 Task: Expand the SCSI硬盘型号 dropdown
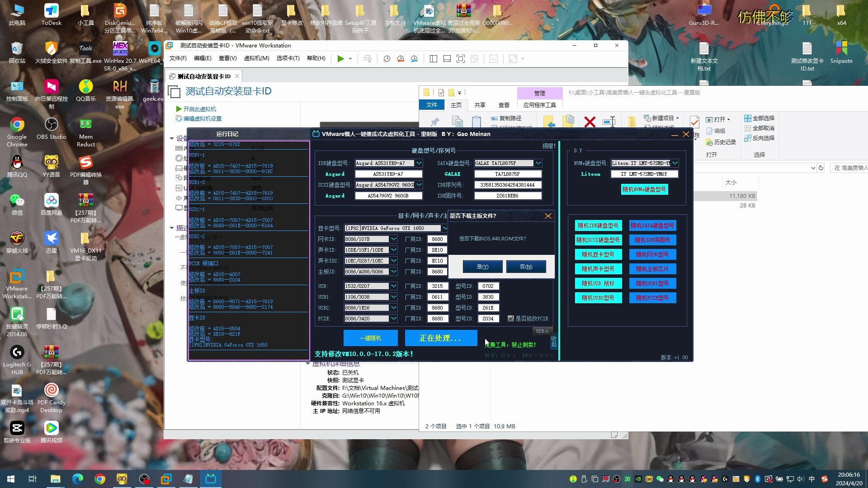(x=419, y=185)
